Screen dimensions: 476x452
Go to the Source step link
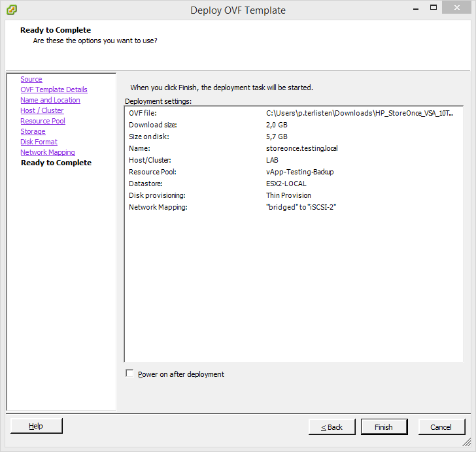31,79
